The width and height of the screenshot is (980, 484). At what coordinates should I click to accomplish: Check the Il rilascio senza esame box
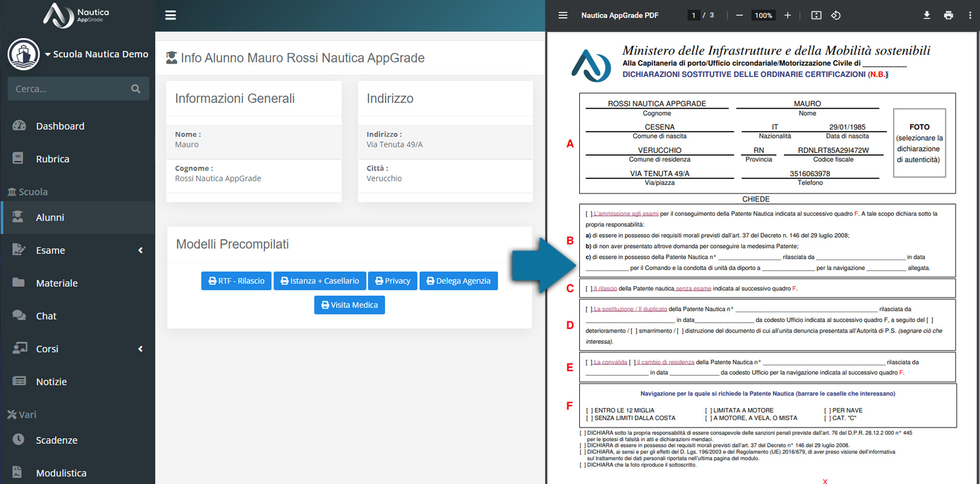click(589, 289)
